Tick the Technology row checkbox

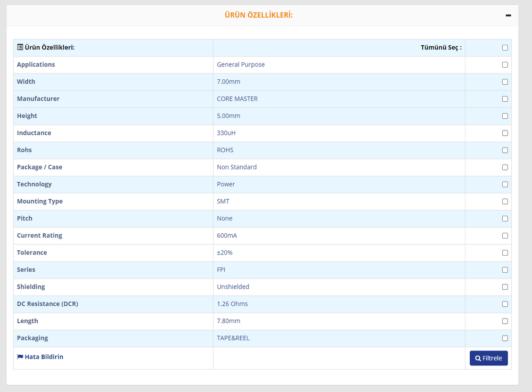click(505, 184)
